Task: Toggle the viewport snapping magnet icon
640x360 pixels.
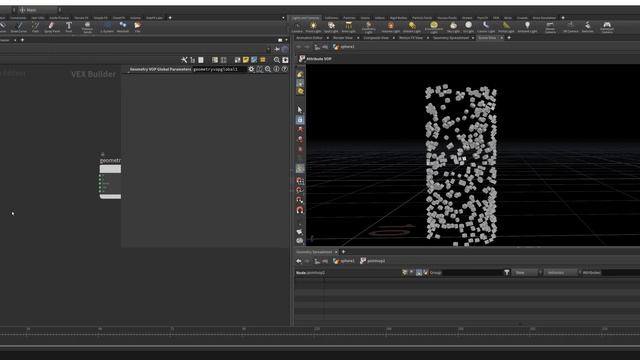Action: (x=300, y=210)
